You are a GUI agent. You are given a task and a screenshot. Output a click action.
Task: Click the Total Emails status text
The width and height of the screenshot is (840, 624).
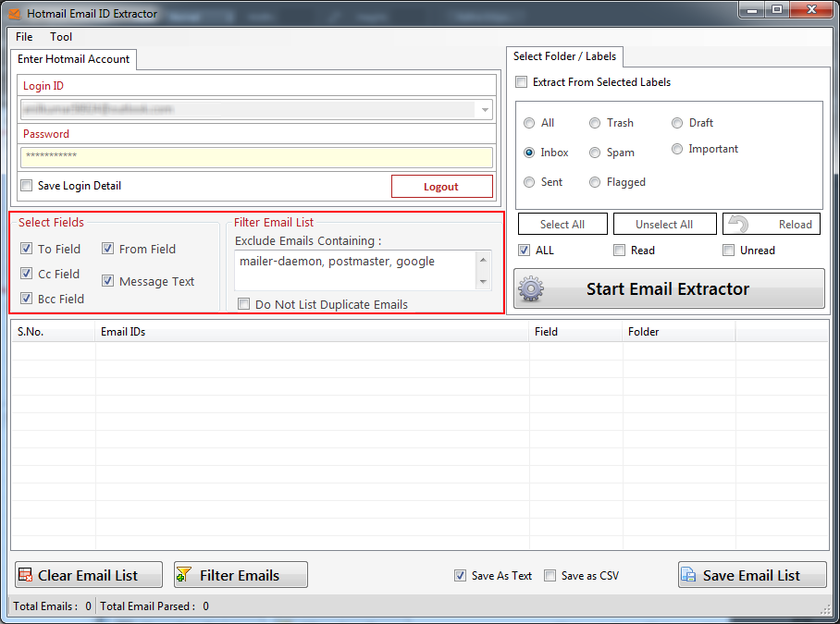coord(52,606)
